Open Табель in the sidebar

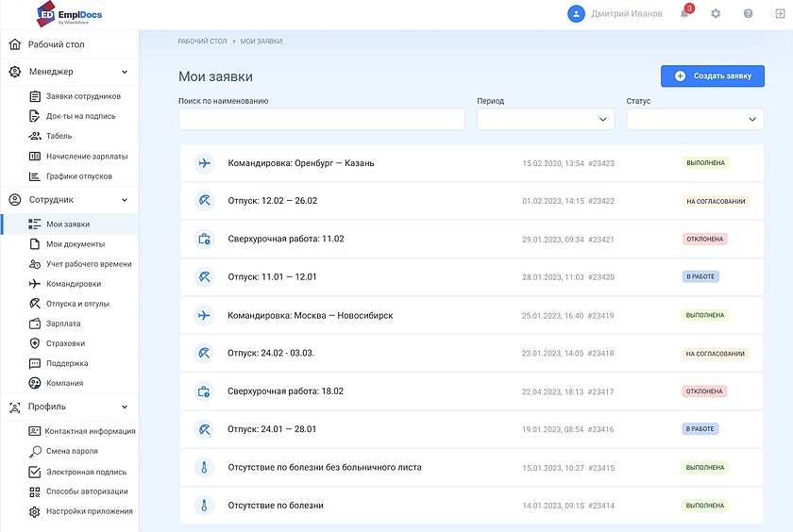coord(59,136)
